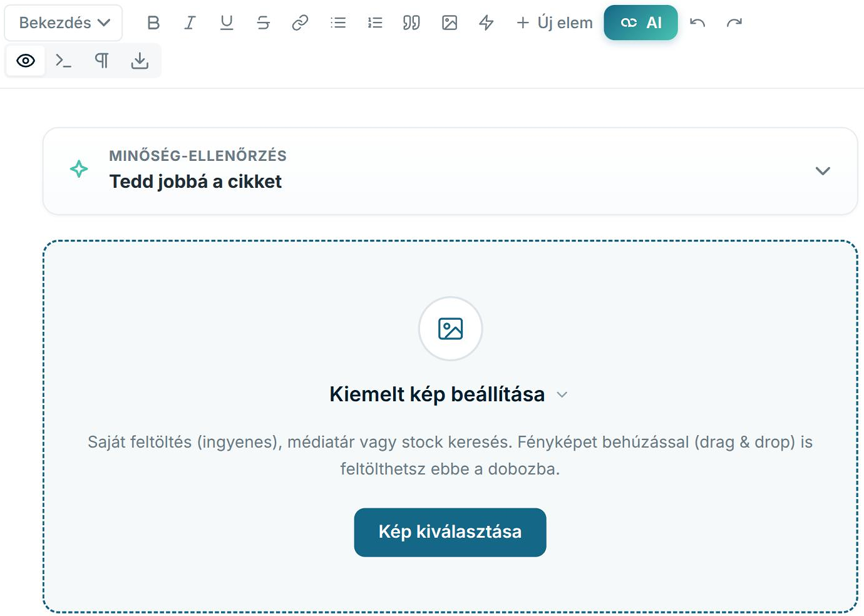Expand the Minőség-ellenőrzés panel chevron
The height and width of the screenshot is (616, 864).
(x=823, y=171)
